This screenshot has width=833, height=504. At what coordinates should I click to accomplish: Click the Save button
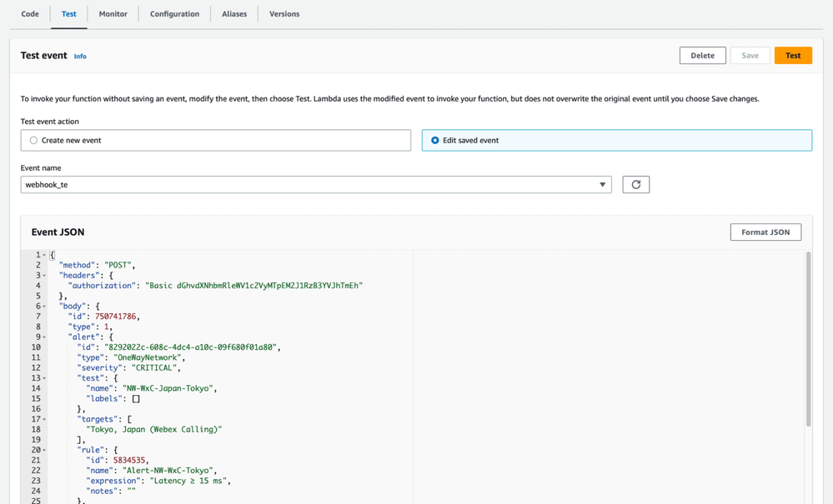[x=750, y=55]
